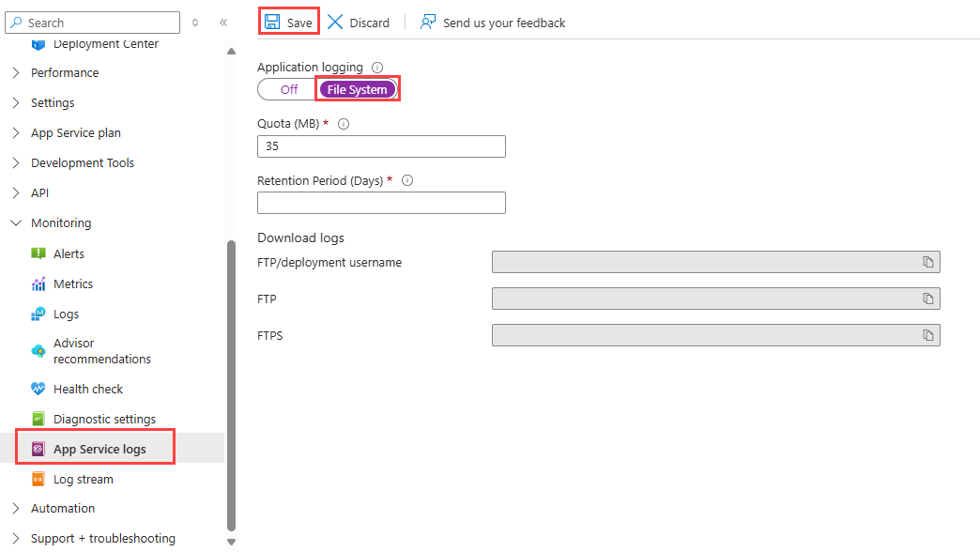980x552 pixels.
Task: Go to App Service logs page
Action: pos(98,448)
